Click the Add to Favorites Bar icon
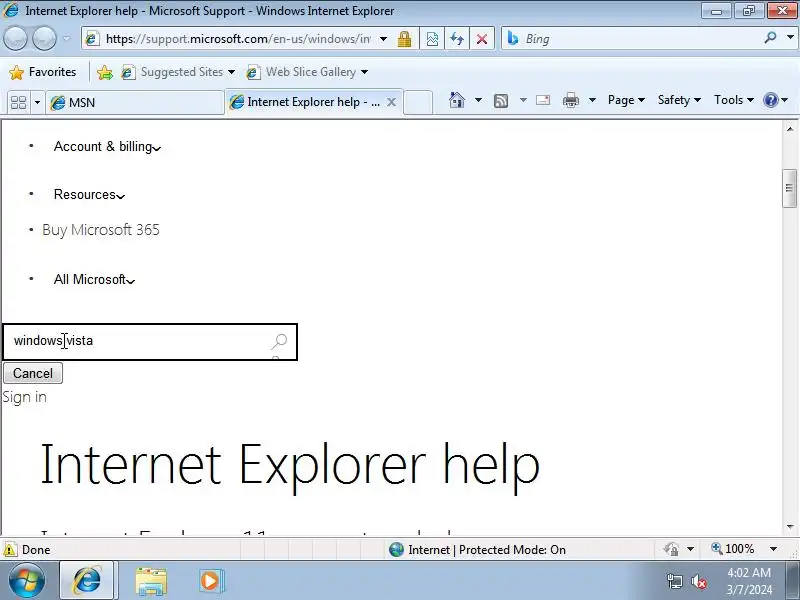The height and width of the screenshot is (600, 800). [105, 72]
